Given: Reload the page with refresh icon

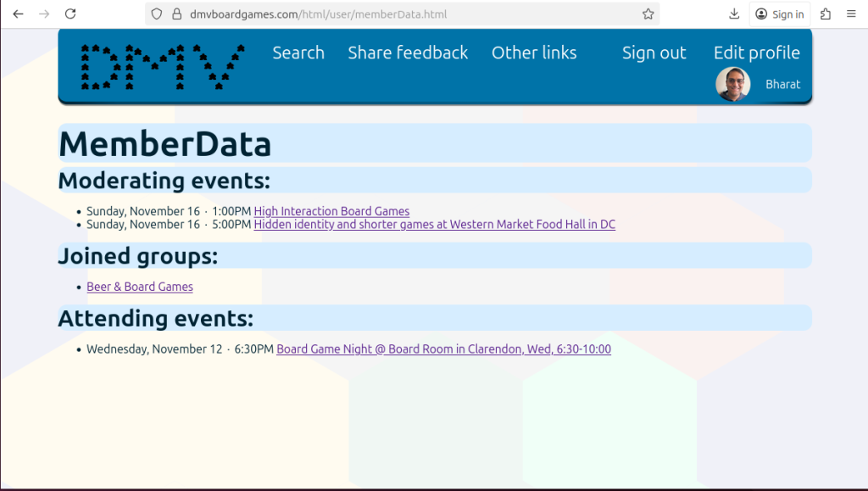Looking at the screenshot, I should pos(70,14).
